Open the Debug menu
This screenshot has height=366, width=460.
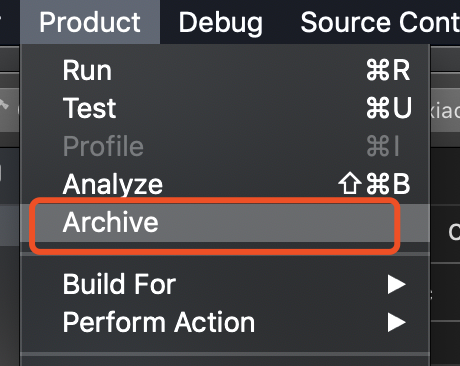click(x=220, y=22)
